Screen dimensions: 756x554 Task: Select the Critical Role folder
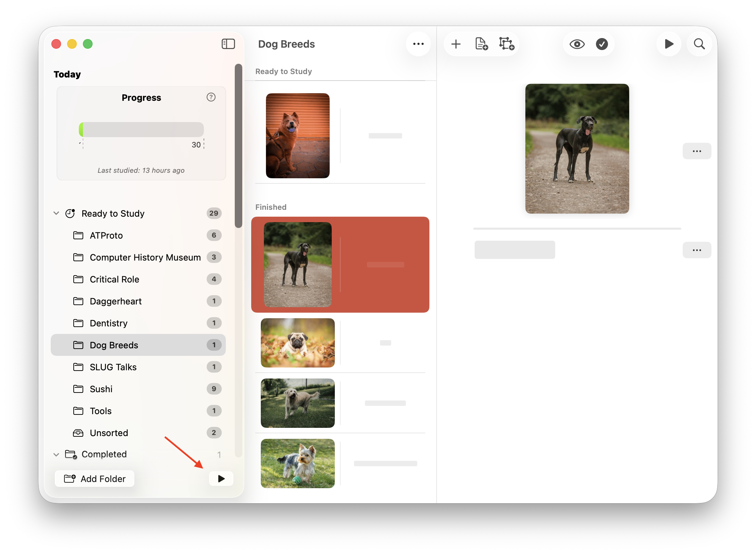tap(114, 279)
